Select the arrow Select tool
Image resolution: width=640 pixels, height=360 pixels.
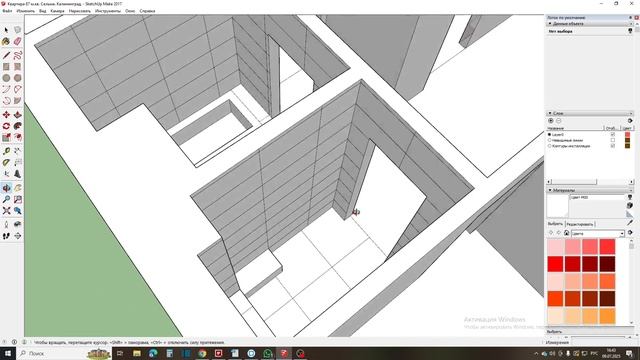(6, 30)
